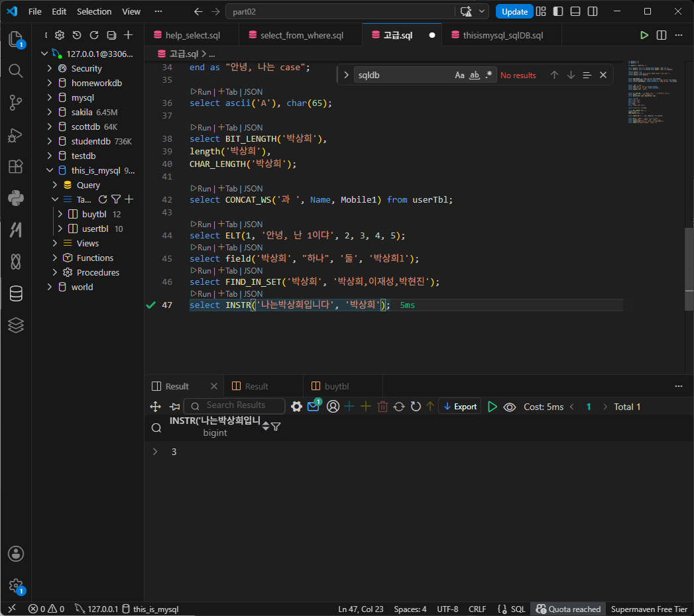Viewport: 694px width, 616px height.
Task: Open Run and Debug view
Action: (16, 135)
